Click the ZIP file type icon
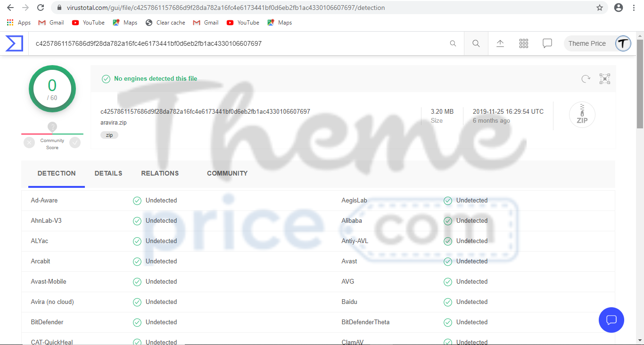 582,115
